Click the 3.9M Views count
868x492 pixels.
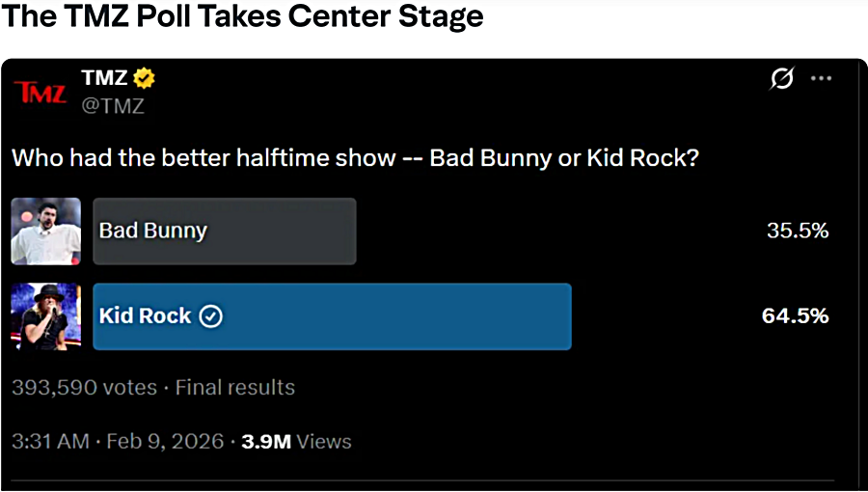[x=296, y=442]
